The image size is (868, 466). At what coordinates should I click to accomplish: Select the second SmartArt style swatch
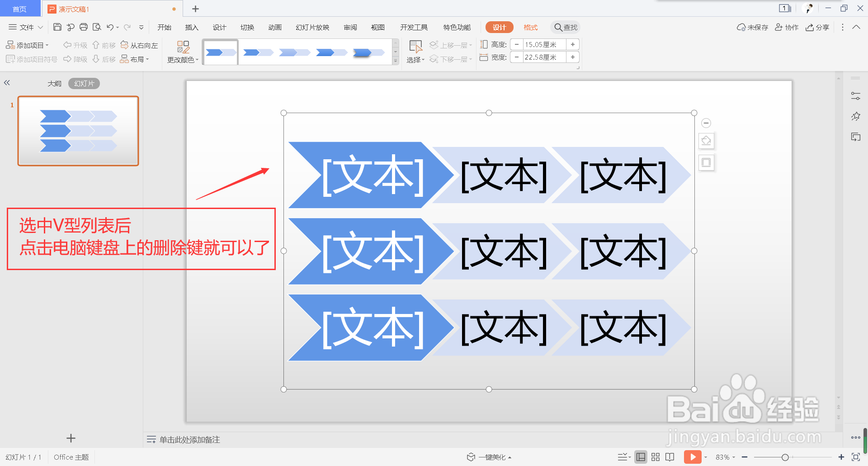pyautogui.click(x=257, y=52)
